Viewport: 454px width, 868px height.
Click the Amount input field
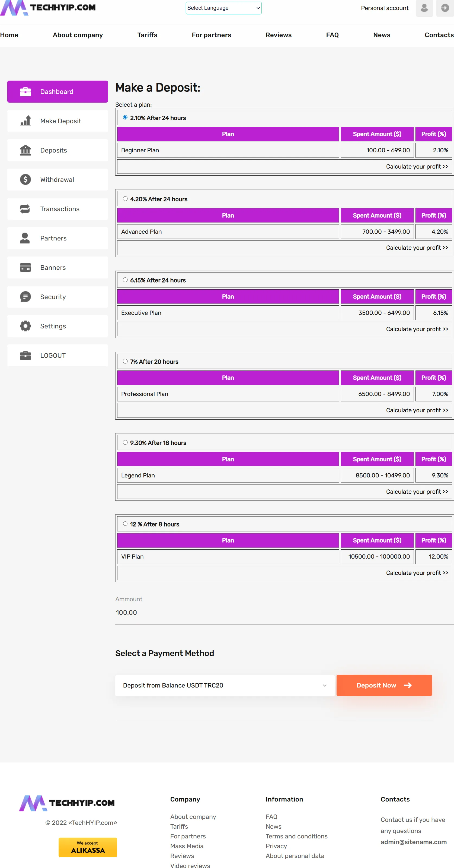coord(284,613)
